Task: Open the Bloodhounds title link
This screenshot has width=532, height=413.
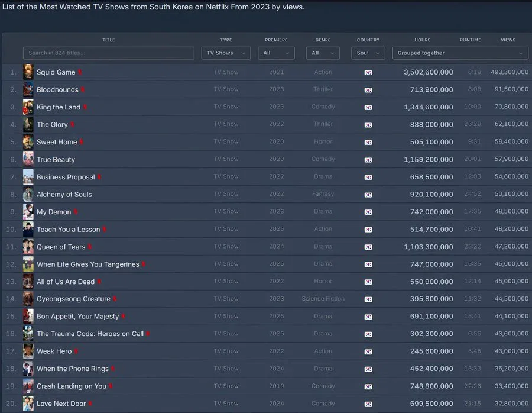Action: (x=57, y=90)
